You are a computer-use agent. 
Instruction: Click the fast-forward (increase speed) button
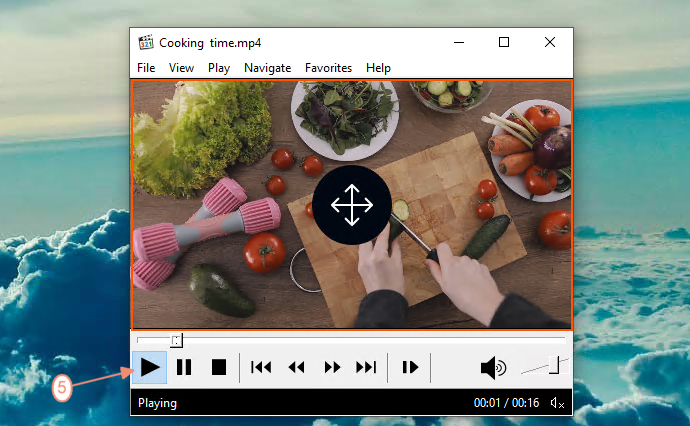(332, 367)
